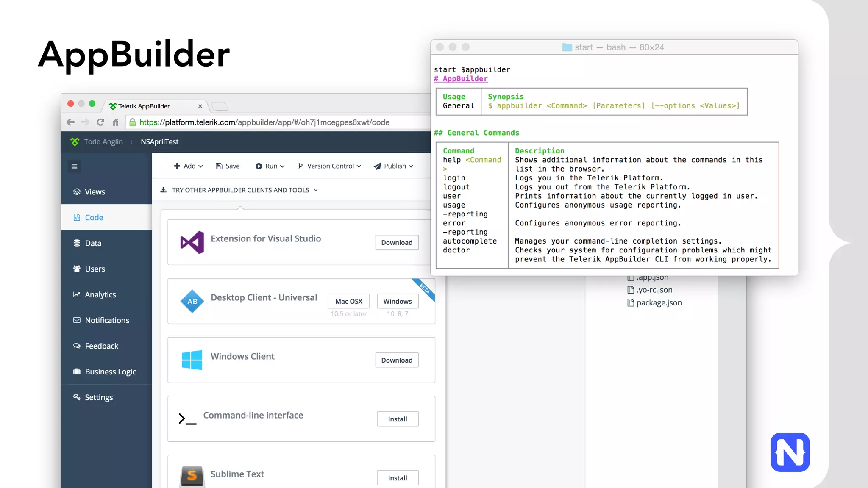
Task: Reload the page with refresh icon
Action: [x=100, y=122]
